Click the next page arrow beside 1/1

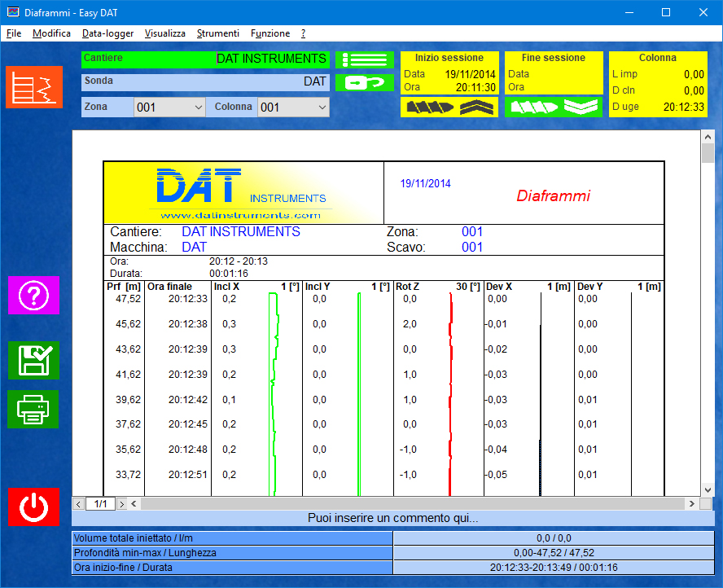(120, 505)
